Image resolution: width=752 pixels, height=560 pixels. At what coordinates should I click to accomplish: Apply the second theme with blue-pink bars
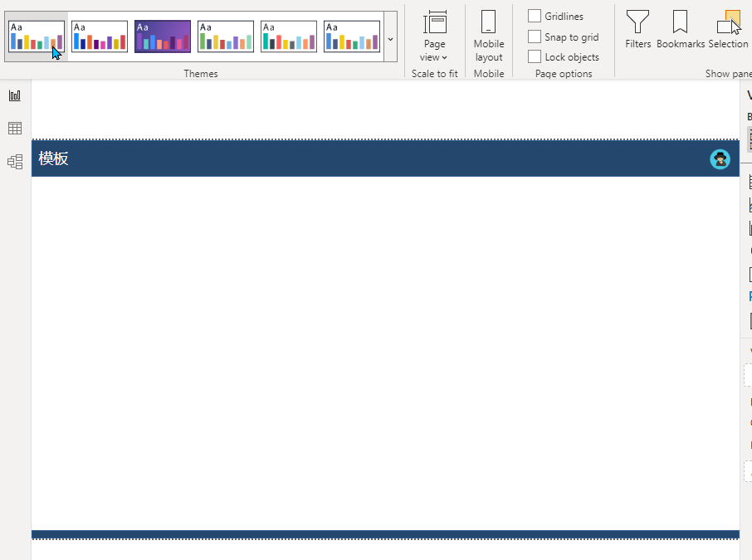coord(100,36)
